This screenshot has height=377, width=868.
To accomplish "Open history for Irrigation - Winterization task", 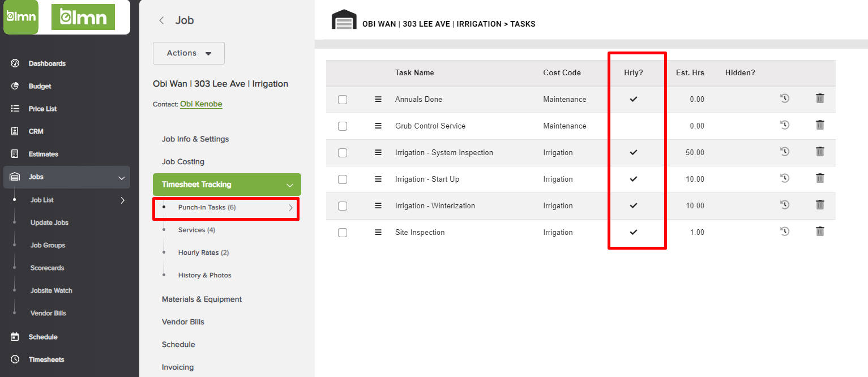I will (x=785, y=205).
